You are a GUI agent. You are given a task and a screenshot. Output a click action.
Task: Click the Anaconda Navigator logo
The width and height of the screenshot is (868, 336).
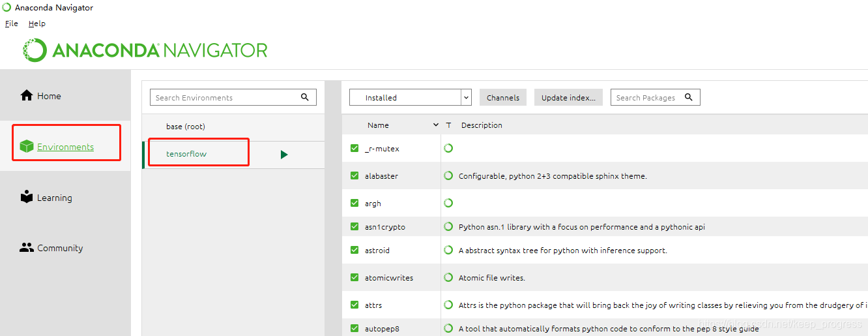pyautogui.click(x=145, y=50)
